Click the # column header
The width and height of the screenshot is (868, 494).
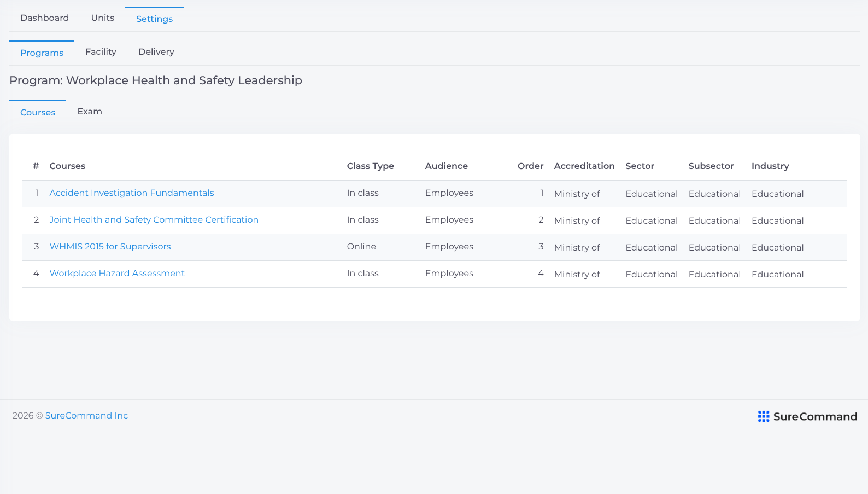[36, 166]
